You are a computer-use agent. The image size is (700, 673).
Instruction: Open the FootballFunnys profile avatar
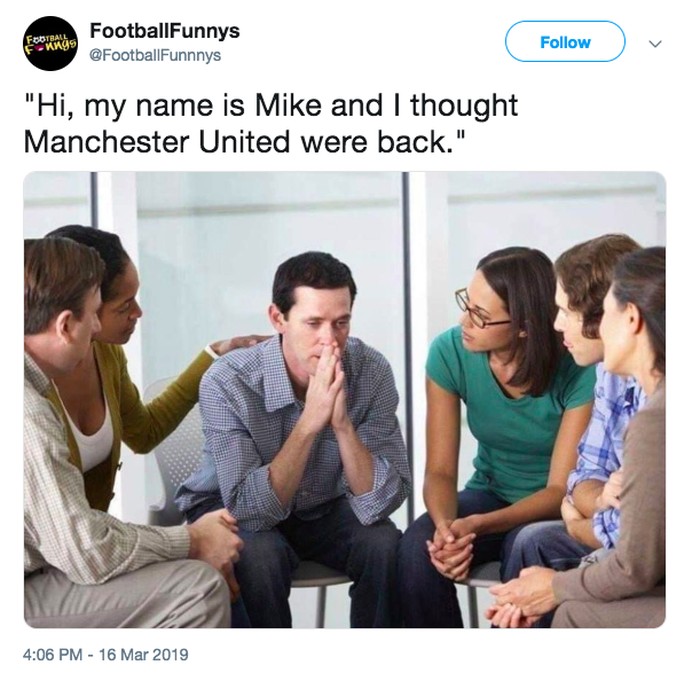click(x=50, y=43)
